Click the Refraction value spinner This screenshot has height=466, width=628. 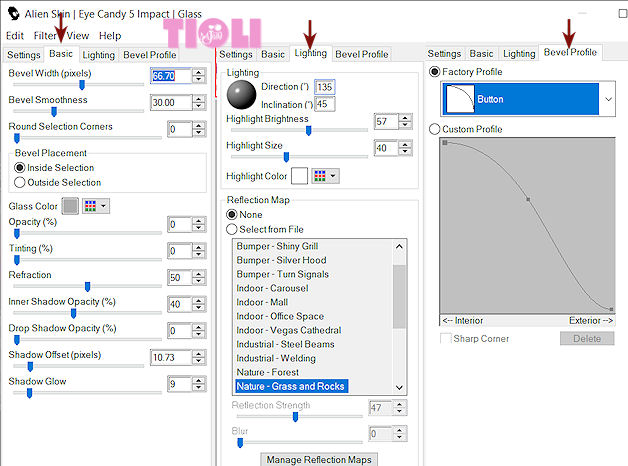coord(199,277)
